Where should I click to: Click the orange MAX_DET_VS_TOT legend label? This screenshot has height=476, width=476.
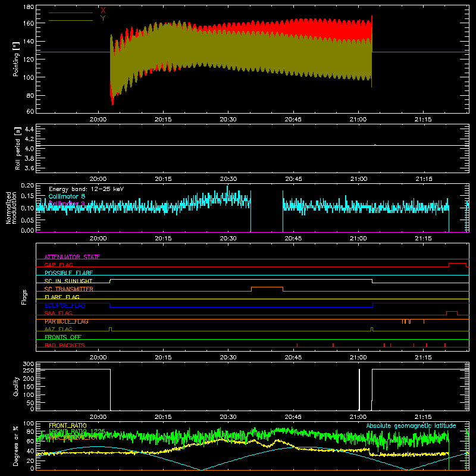pyautogui.click(x=73, y=437)
